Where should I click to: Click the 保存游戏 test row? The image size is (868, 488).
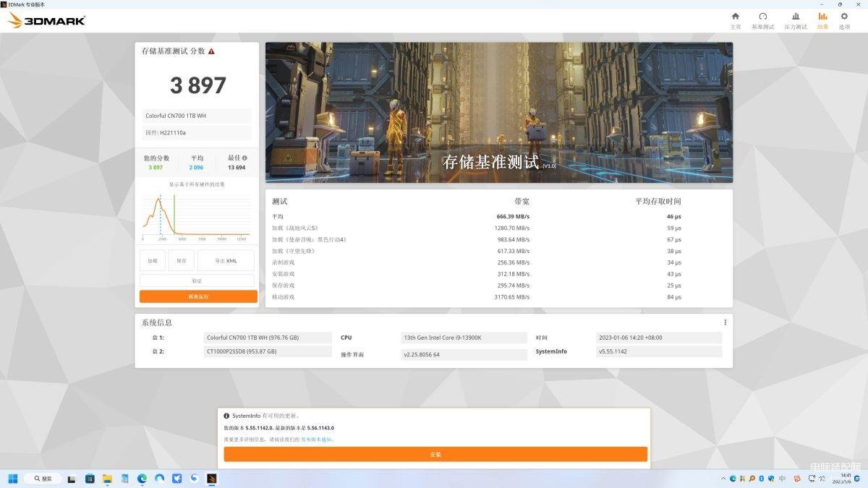point(499,286)
